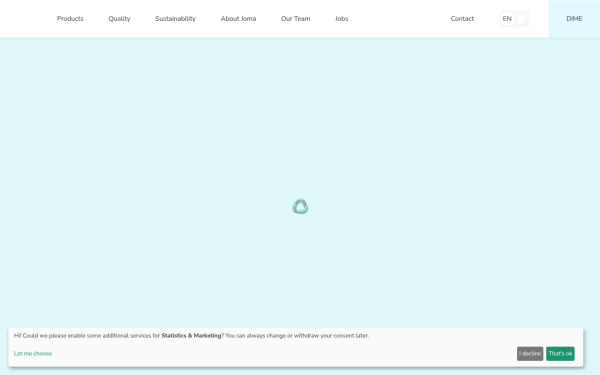
Task: Open the Contact page link
Action: 462,19
